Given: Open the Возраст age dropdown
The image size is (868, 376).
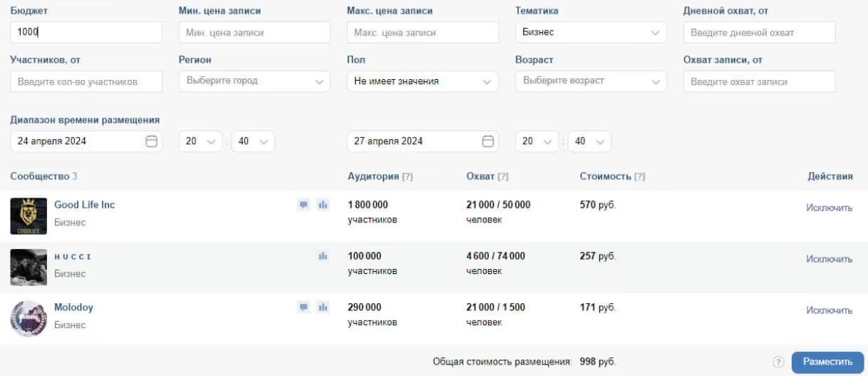Looking at the screenshot, I should pos(590,81).
